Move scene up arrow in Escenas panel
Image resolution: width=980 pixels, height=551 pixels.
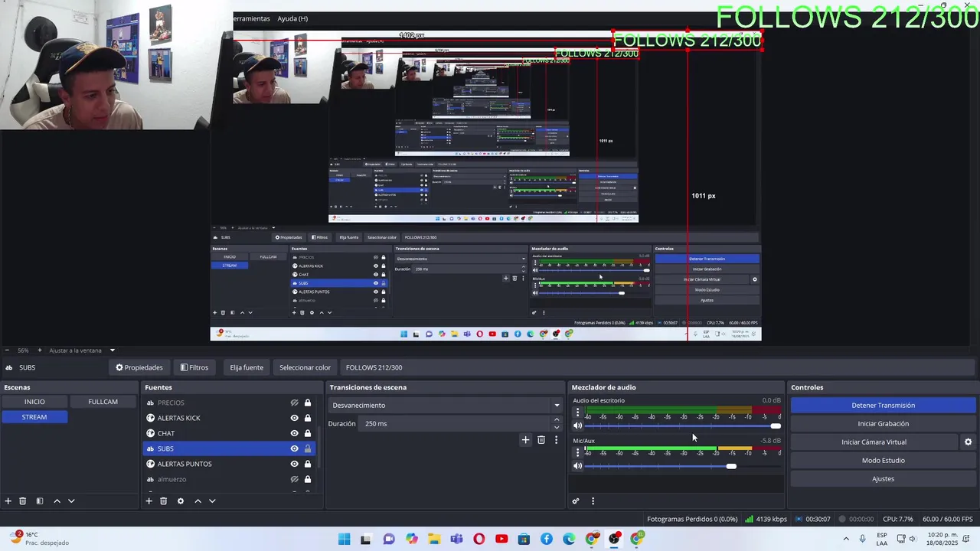(57, 501)
